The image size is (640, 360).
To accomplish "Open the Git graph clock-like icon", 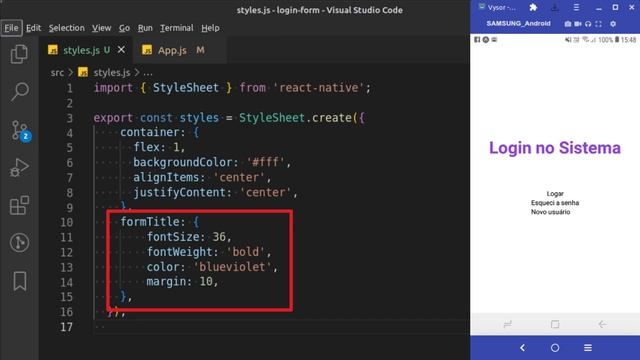I will pyautogui.click(x=19, y=242).
